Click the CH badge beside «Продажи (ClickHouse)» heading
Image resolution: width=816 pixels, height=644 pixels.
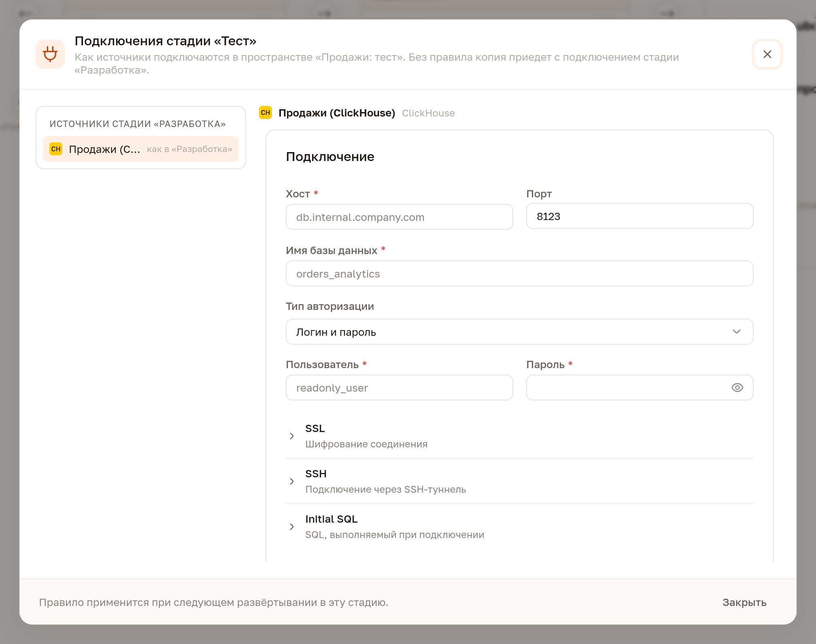pyautogui.click(x=266, y=112)
